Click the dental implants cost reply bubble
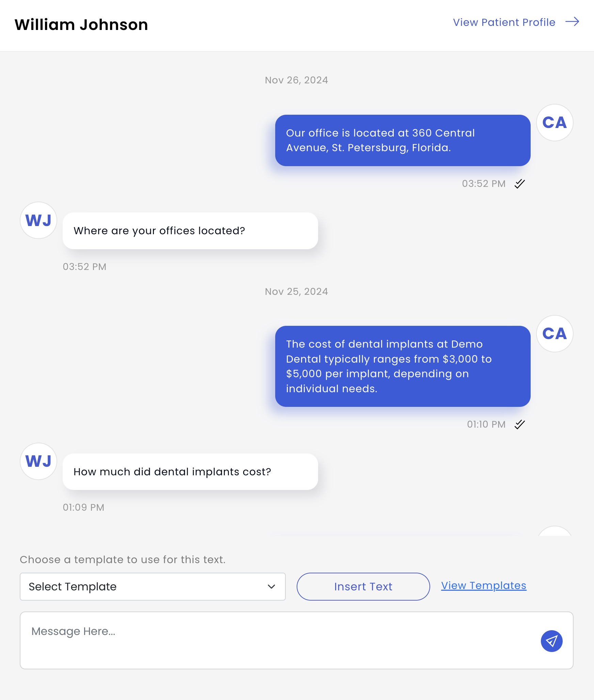Viewport: 594px width, 700px height. (403, 366)
